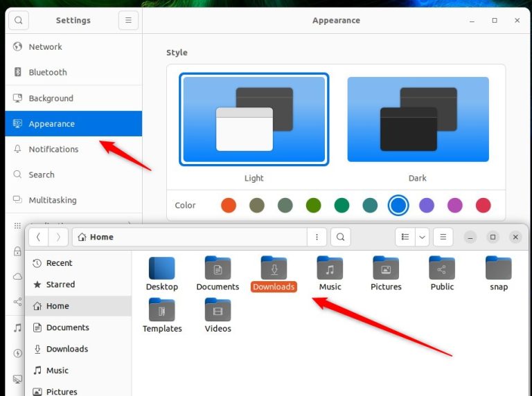Pick the bark brown-olive accent color
532x396 pixels.
point(257,206)
